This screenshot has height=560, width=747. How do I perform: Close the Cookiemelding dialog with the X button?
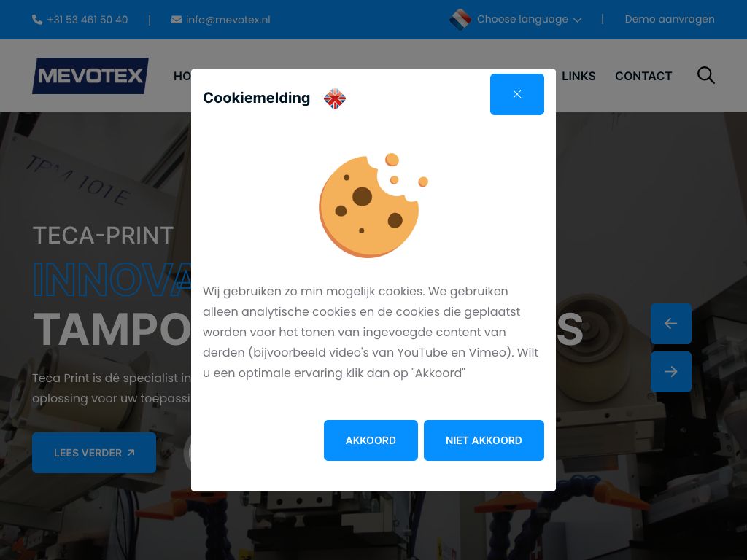coord(517,94)
